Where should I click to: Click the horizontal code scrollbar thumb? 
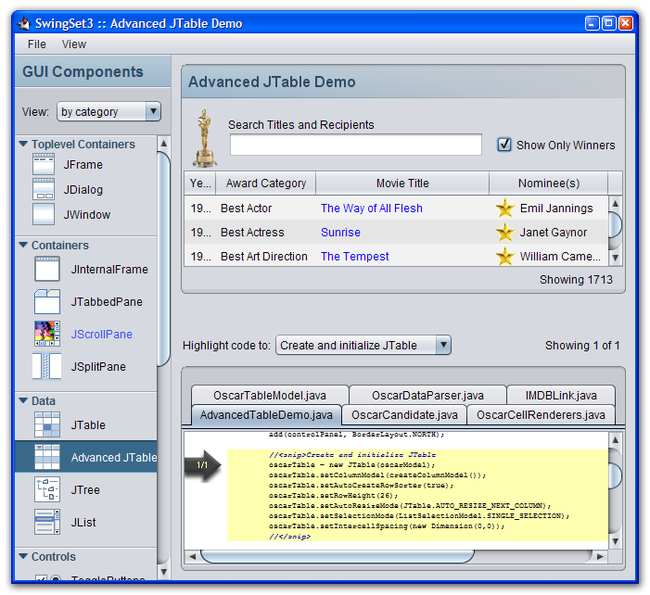[337, 556]
